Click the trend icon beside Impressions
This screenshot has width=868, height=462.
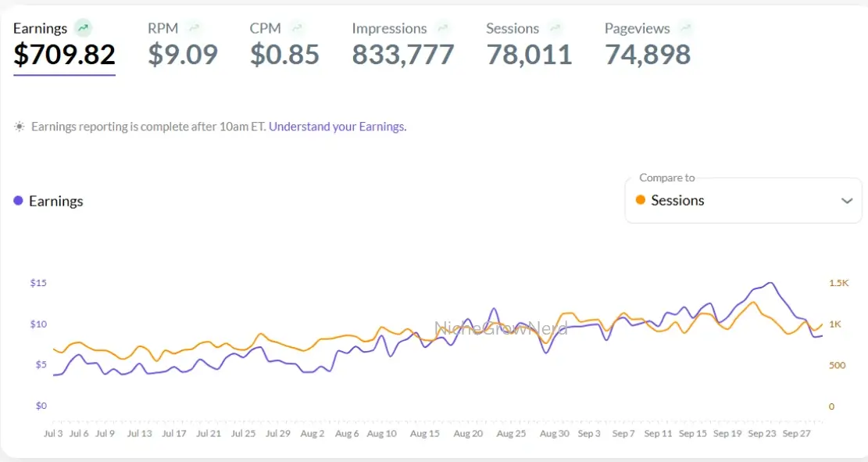(x=443, y=28)
